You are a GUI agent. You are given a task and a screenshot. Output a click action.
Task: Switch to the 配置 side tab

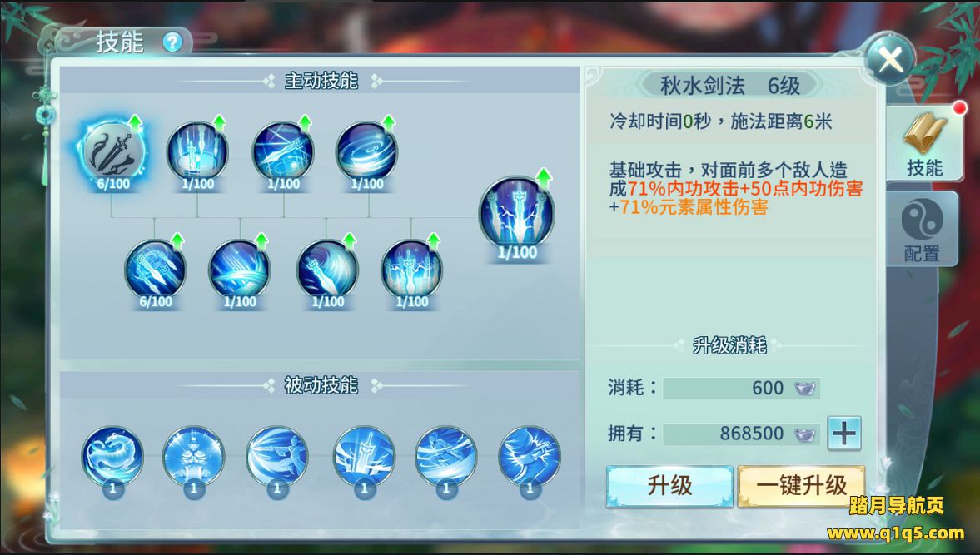923,229
